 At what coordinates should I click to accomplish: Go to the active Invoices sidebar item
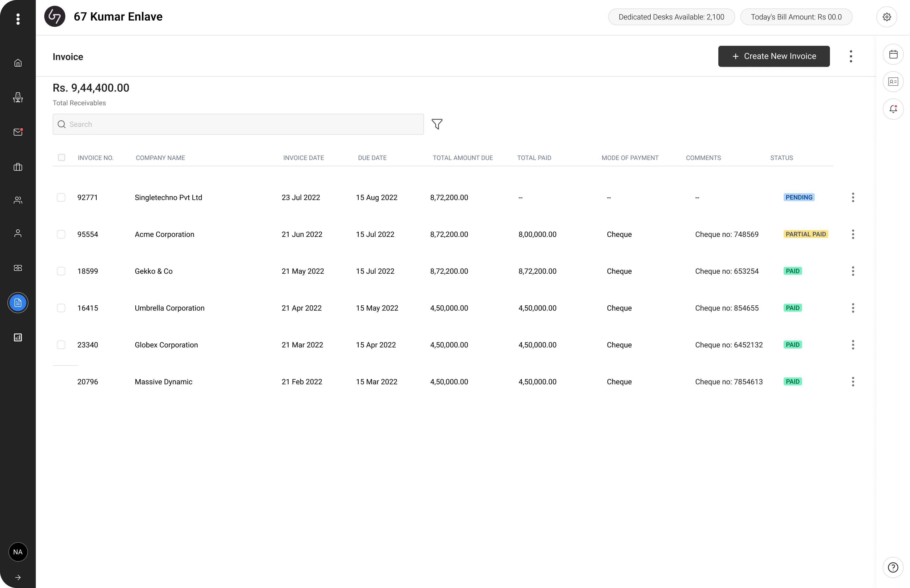pos(18,303)
